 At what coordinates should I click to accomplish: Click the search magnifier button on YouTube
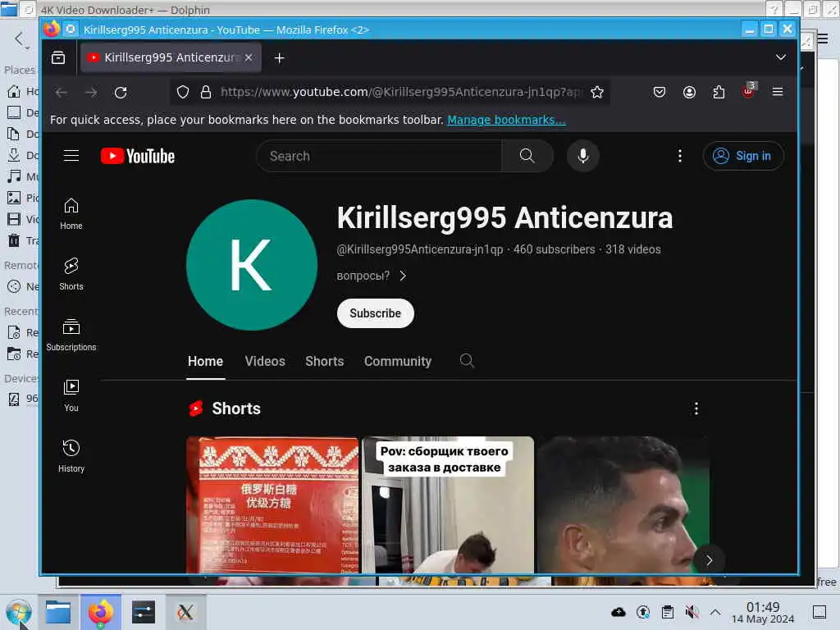pos(527,156)
